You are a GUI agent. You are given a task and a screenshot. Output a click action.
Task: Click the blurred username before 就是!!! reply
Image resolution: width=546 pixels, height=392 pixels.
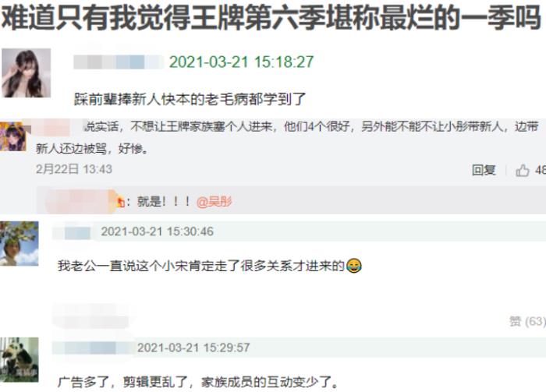click(76, 201)
